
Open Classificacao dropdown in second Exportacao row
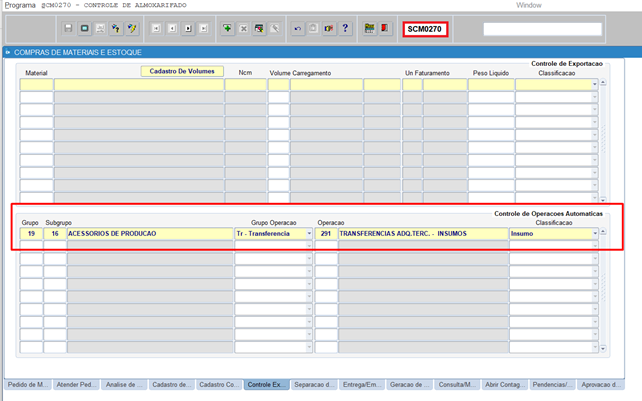(595, 97)
